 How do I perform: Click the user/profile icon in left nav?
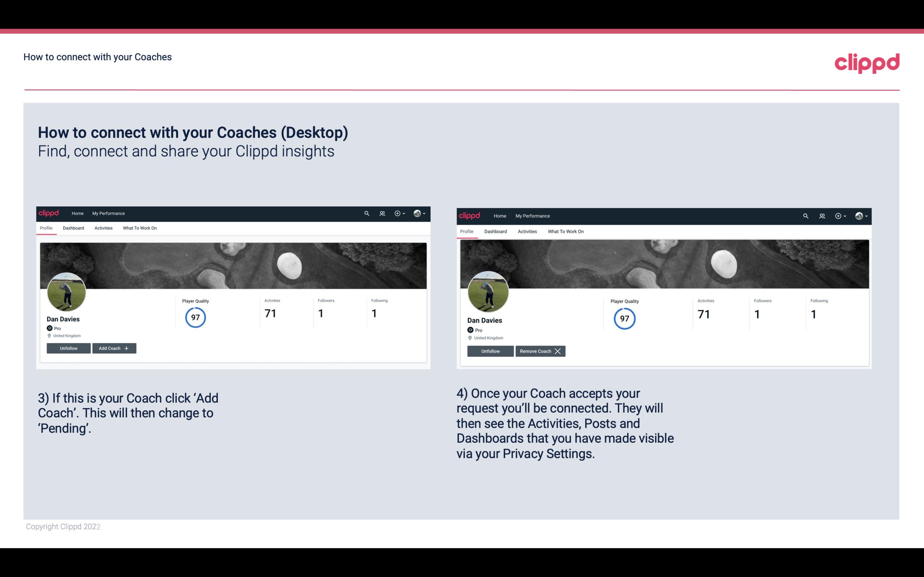pos(383,213)
